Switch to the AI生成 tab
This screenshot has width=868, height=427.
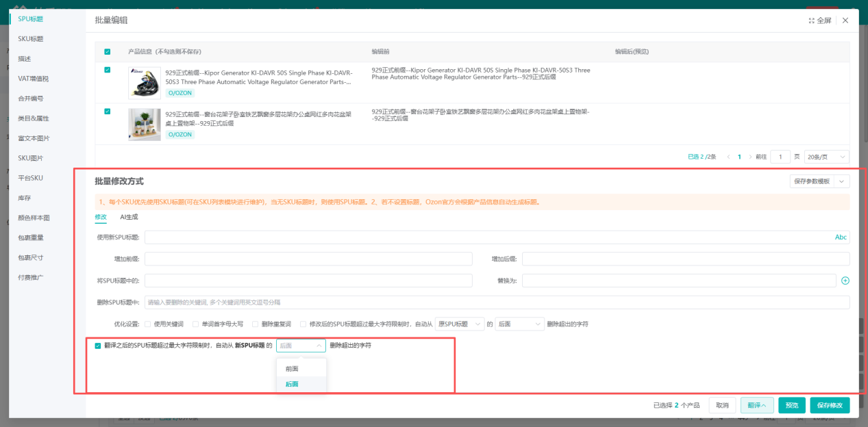point(129,217)
